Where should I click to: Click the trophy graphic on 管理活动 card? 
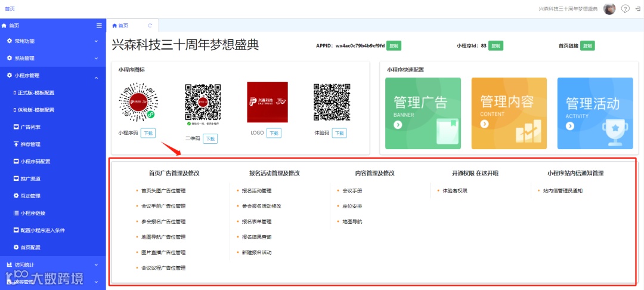[615, 133]
